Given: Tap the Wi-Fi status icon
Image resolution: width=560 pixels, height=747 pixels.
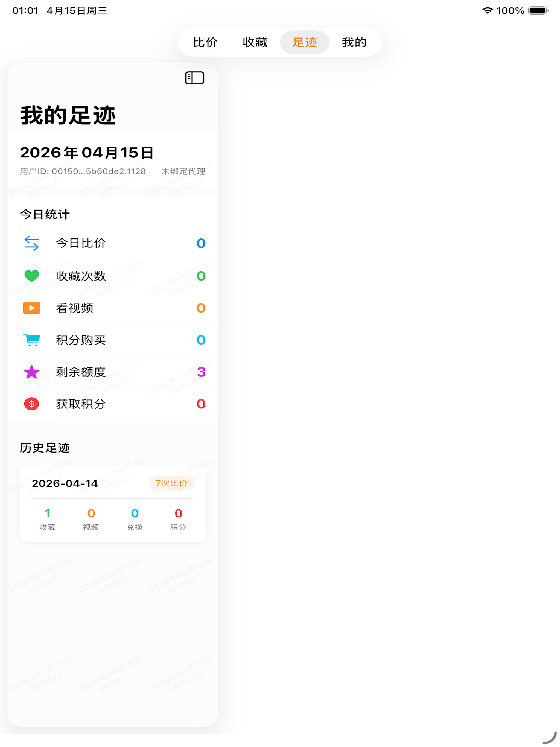Looking at the screenshot, I should tap(487, 10).
